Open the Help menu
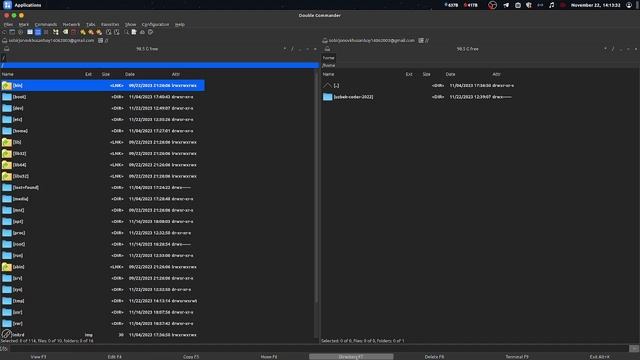Image resolution: width=640 pixels, height=360 pixels. tap(180, 24)
